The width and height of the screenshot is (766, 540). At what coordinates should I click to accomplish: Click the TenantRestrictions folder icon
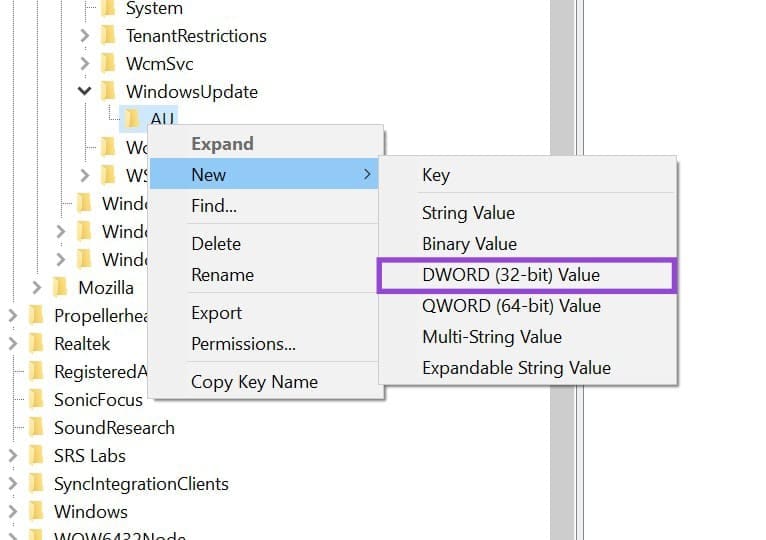pyautogui.click(x=108, y=36)
